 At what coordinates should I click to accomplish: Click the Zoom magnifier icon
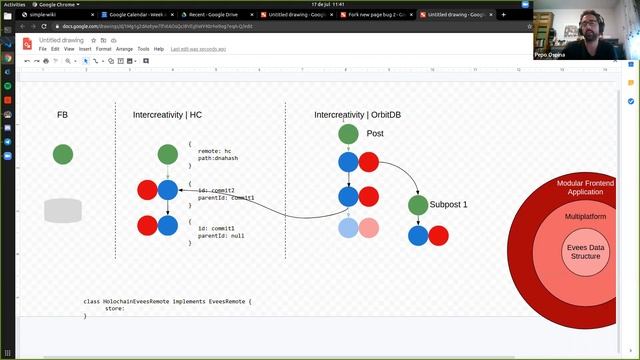coord(68,61)
